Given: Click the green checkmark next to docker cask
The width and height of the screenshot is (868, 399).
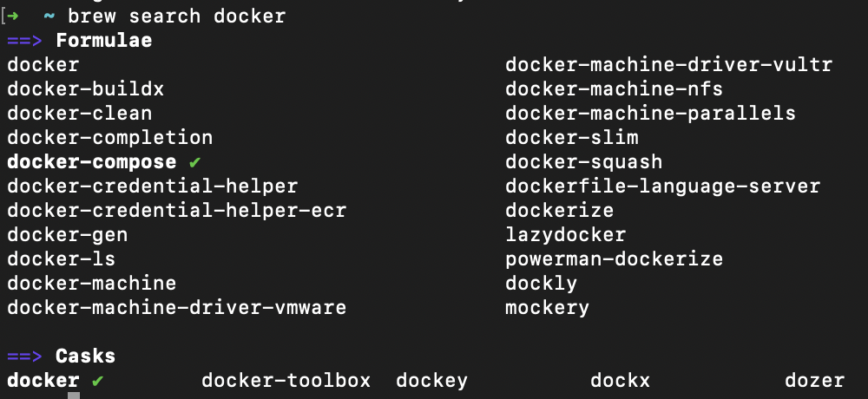Looking at the screenshot, I should tap(97, 381).
